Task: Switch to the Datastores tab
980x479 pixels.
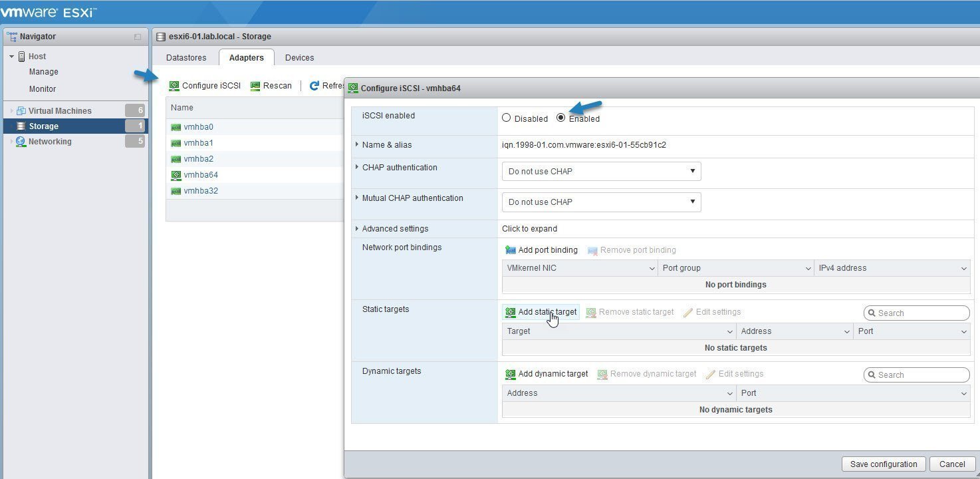Action: (186, 58)
